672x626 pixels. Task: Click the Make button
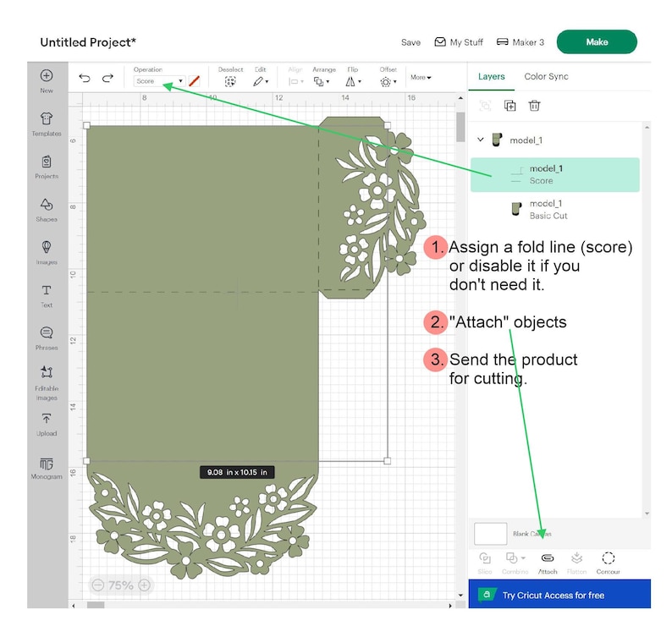597,42
